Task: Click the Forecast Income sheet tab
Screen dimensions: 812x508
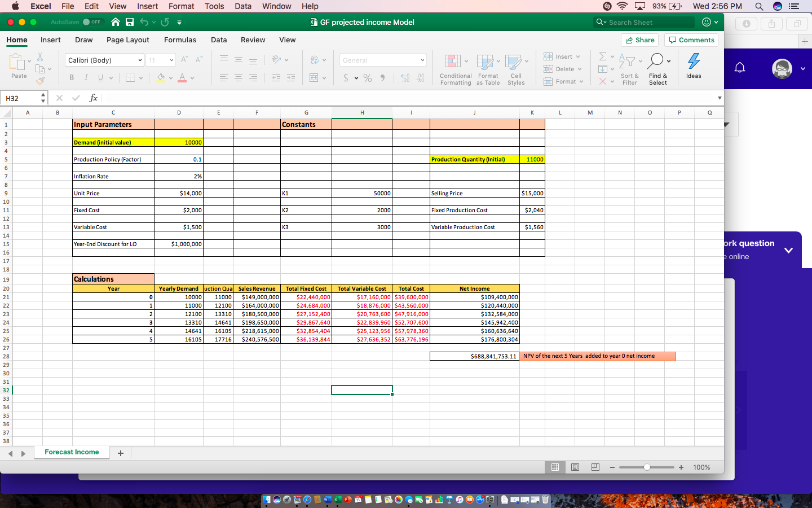Action: point(72,452)
